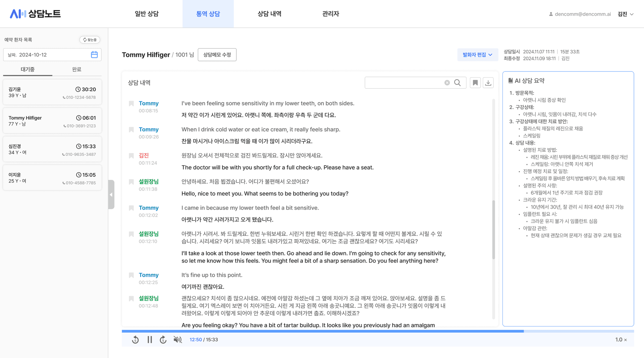
Task: Expand the 김진 user account menu
Action: click(626, 14)
